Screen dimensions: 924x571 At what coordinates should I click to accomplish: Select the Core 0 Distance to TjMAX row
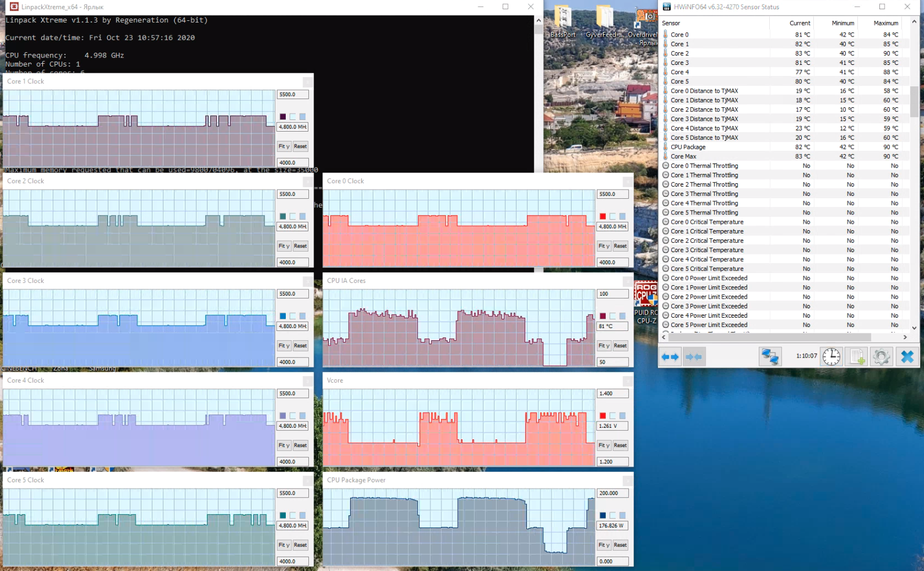point(784,91)
